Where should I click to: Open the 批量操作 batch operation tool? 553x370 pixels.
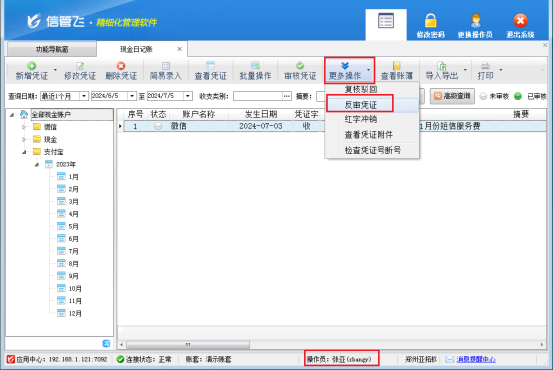255,71
